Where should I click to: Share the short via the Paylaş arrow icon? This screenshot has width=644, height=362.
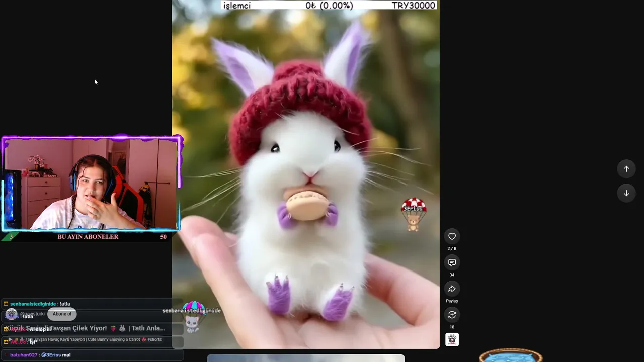[x=452, y=289]
